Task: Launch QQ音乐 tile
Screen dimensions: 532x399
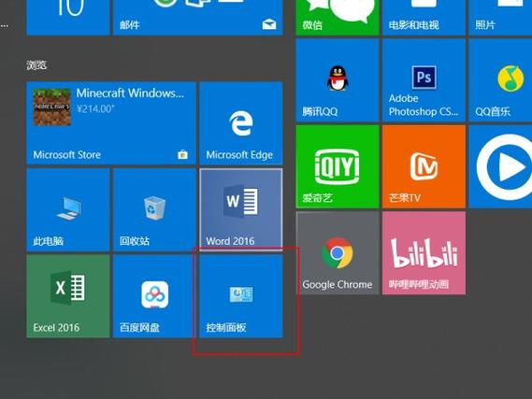Action: pos(500,80)
